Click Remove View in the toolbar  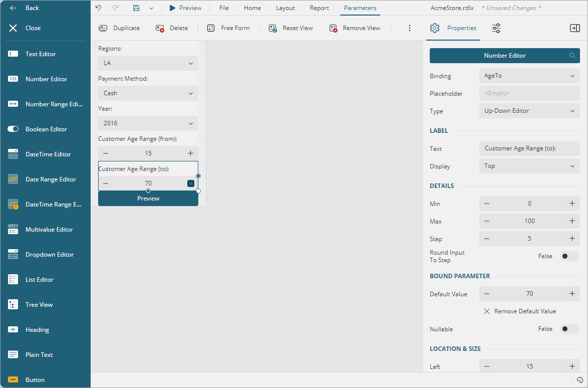click(355, 28)
